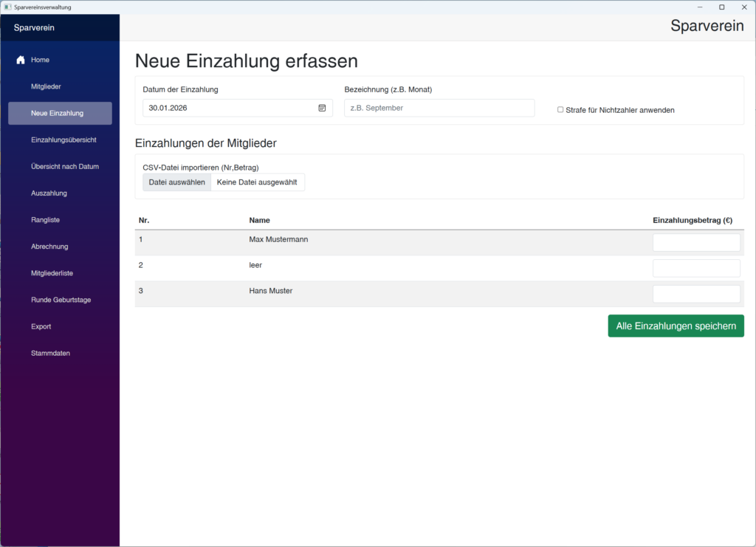Click the Bezeichnung text field
This screenshot has width=756, height=547.
pyautogui.click(x=439, y=108)
